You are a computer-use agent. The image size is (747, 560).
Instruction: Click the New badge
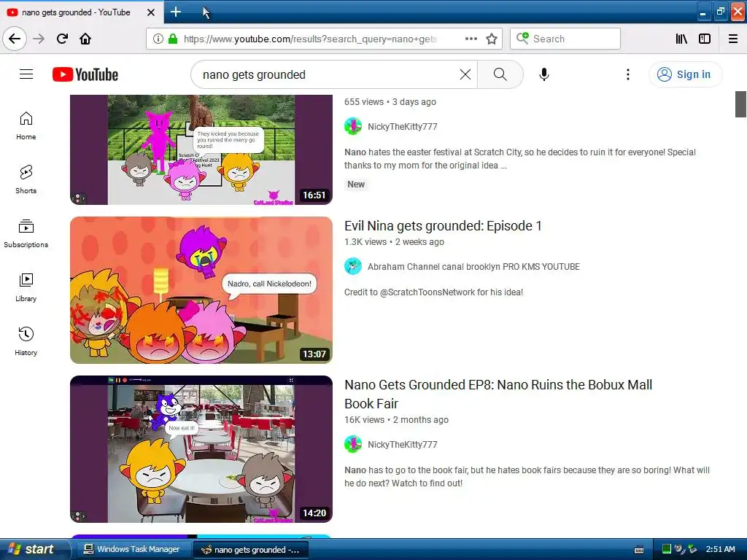coord(356,184)
